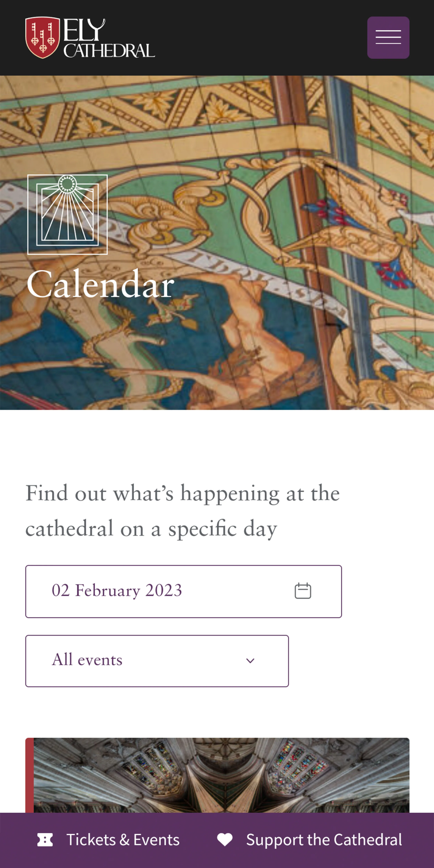
Task: Click the red shield crest logo
Action: pyautogui.click(x=43, y=37)
